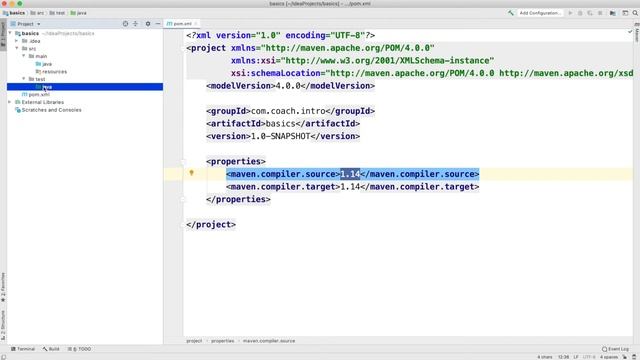The image size is (640, 360).
Task: Click the 'java' breadcrumb in navigation bar
Action: (x=78, y=13)
